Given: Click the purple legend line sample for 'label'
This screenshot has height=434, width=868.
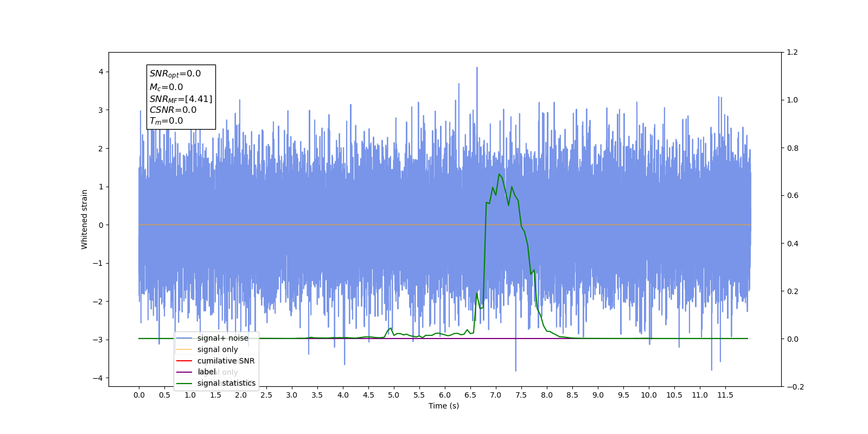Looking at the screenshot, I should [x=184, y=372].
